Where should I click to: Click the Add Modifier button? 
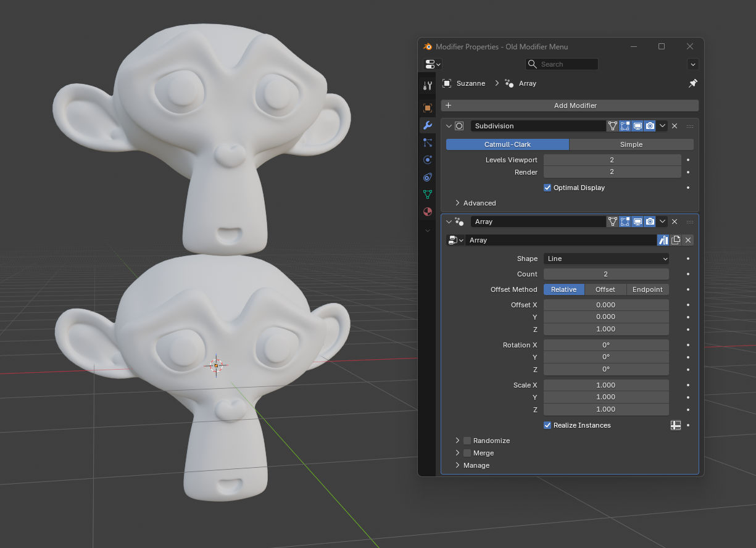click(x=570, y=106)
